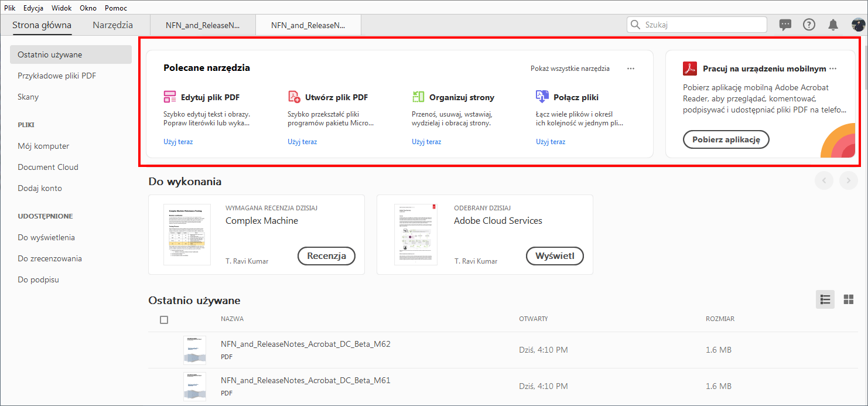The image size is (868, 406).
Task: Open the Widok menu
Action: pos(61,8)
